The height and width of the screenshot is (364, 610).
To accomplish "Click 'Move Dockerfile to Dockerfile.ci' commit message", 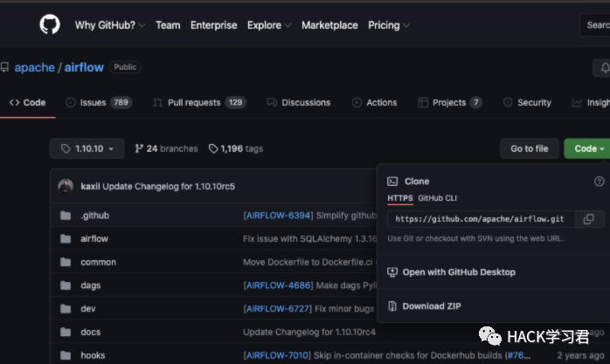I will tap(308, 262).
